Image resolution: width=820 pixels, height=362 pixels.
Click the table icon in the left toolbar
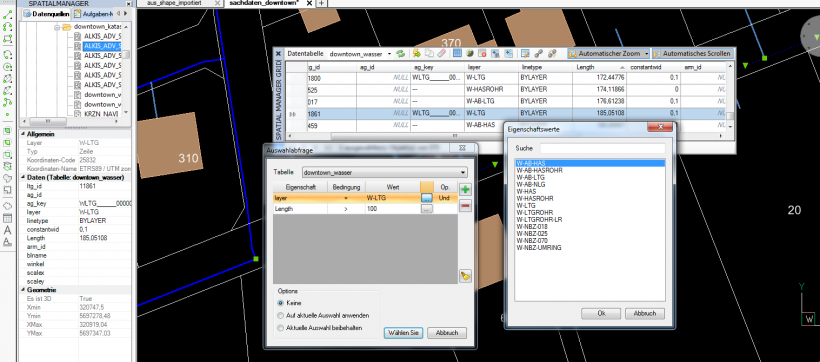point(8,218)
